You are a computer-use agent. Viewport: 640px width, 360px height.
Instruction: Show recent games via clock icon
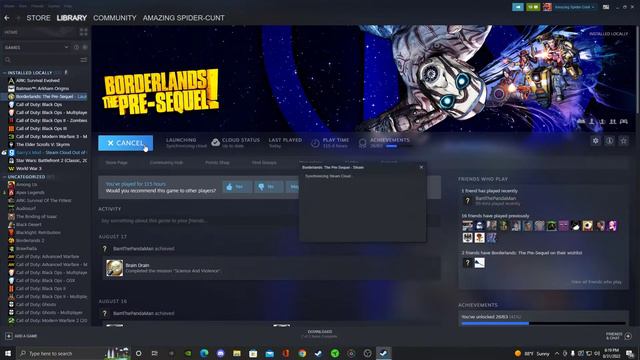(76, 47)
